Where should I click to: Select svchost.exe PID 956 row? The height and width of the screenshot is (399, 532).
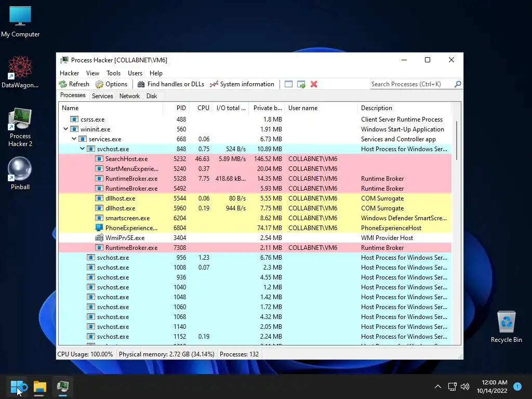[255, 258]
